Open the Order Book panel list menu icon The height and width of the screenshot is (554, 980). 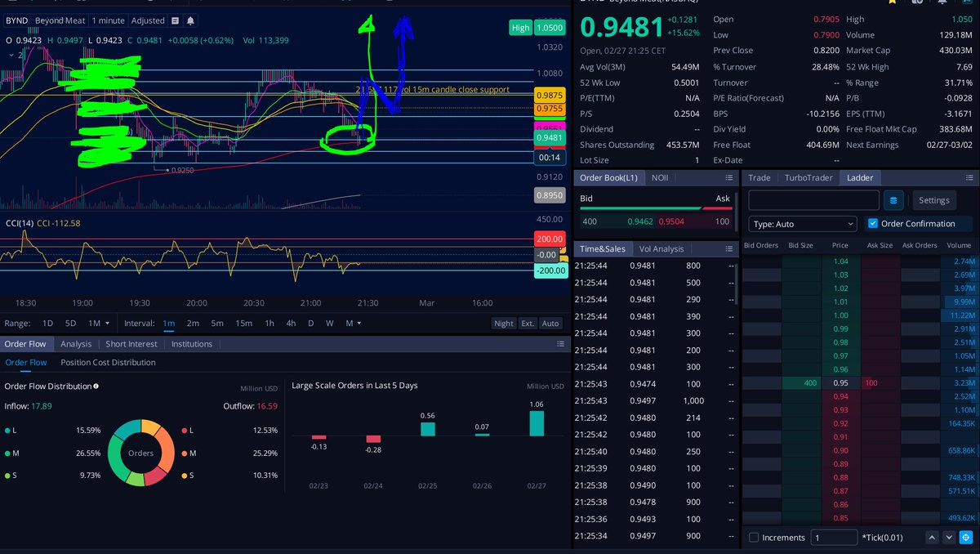click(x=728, y=177)
